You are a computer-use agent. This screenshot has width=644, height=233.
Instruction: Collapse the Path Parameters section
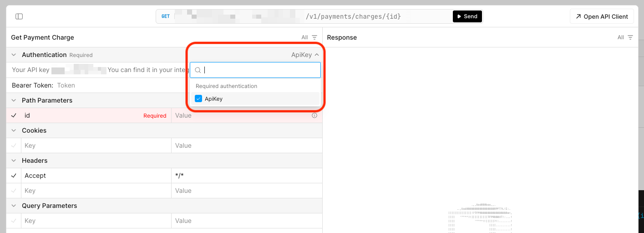(x=14, y=100)
